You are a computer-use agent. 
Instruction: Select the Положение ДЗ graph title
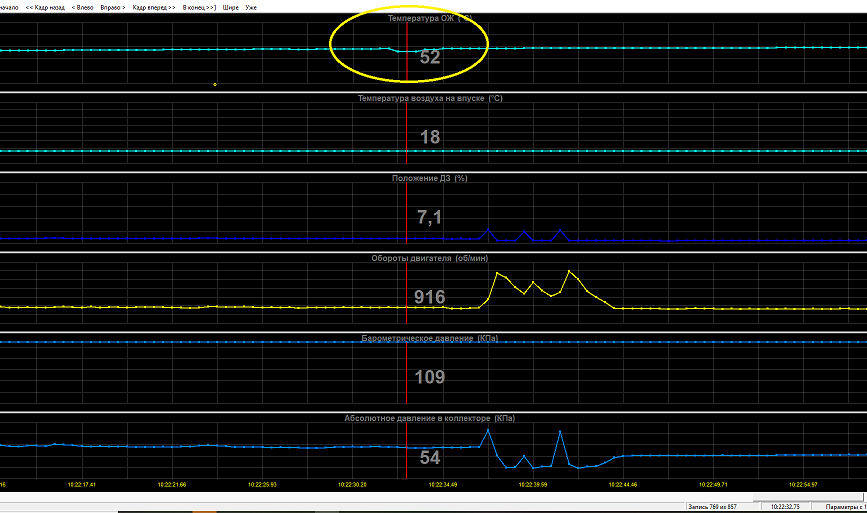(430, 178)
